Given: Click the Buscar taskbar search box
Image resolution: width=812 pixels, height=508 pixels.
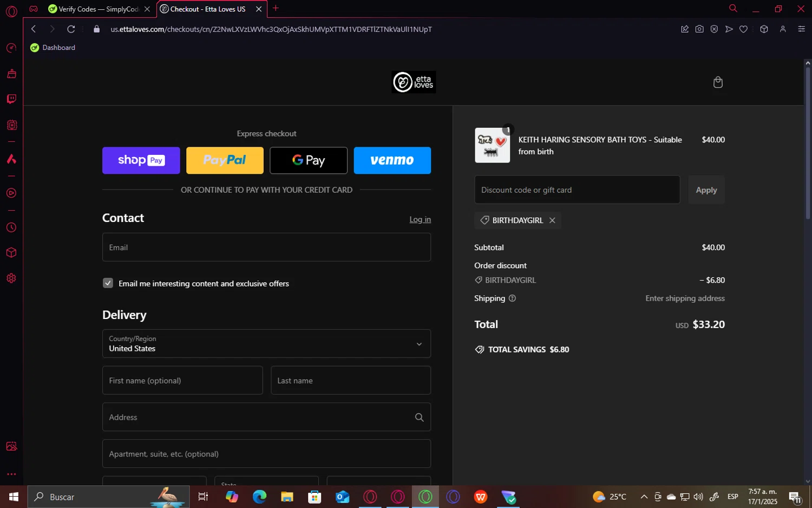Looking at the screenshot, I should click(x=108, y=497).
